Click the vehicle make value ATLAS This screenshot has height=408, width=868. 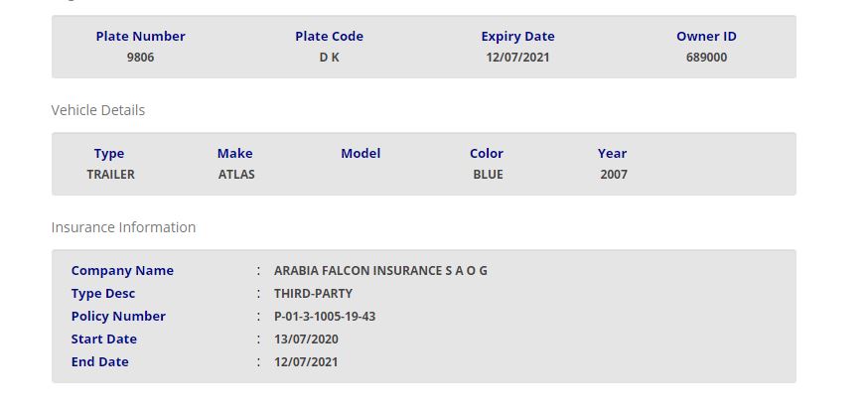pyautogui.click(x=236, y=175)
